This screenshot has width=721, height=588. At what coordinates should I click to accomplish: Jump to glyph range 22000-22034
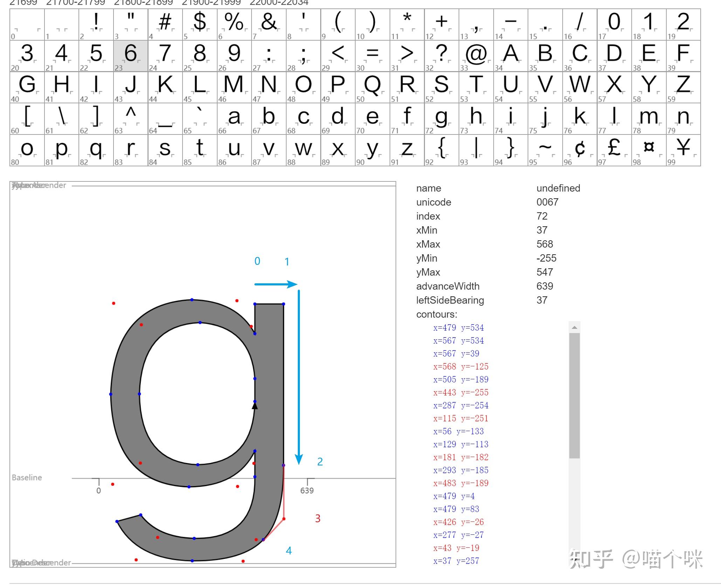point(279,3)
